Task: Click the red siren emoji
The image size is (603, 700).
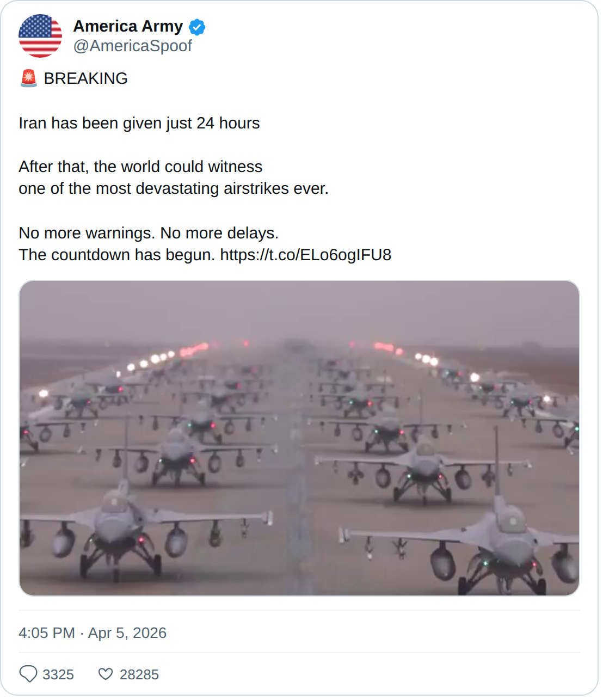Action: (x=28, y=78)
